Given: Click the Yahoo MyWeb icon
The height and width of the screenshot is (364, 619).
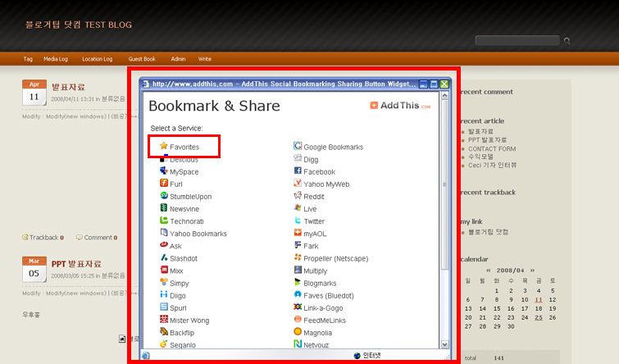Looking at the screenshot, I should click(298, 183).
